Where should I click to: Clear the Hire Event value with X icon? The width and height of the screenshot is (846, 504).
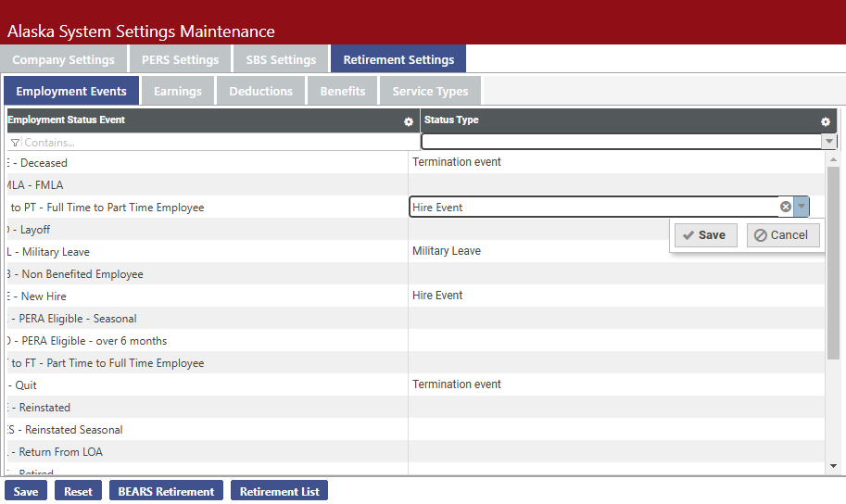(786, 207)
